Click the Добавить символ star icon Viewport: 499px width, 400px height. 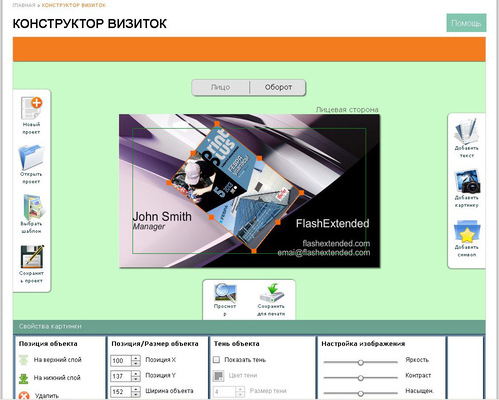point(467,231)
